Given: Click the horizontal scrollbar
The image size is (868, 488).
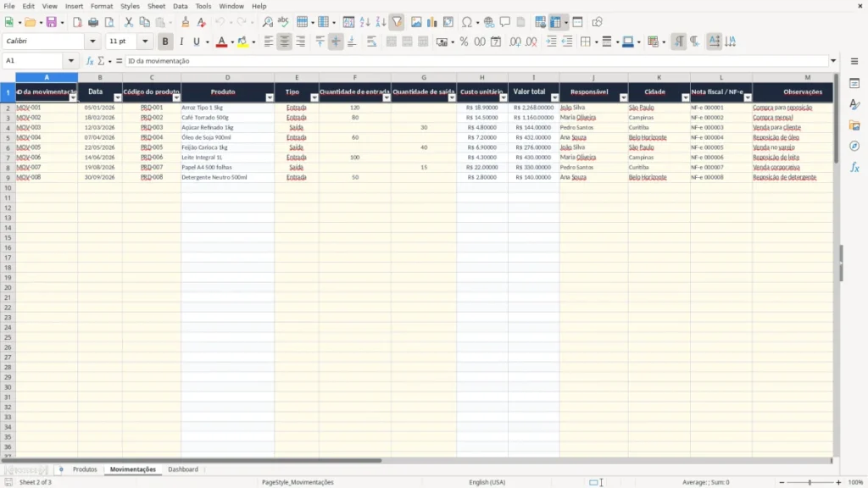Looking at the screenshot, I should [x=191, y=460].
